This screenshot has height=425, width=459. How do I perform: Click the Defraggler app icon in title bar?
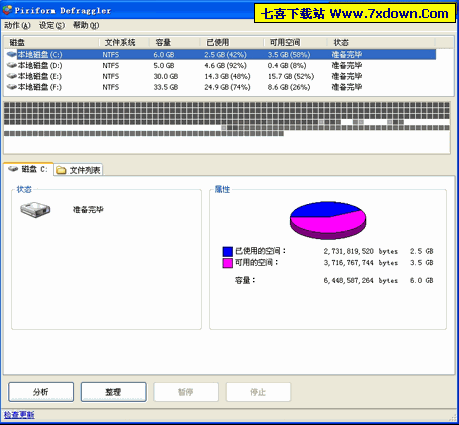(7, 10)
